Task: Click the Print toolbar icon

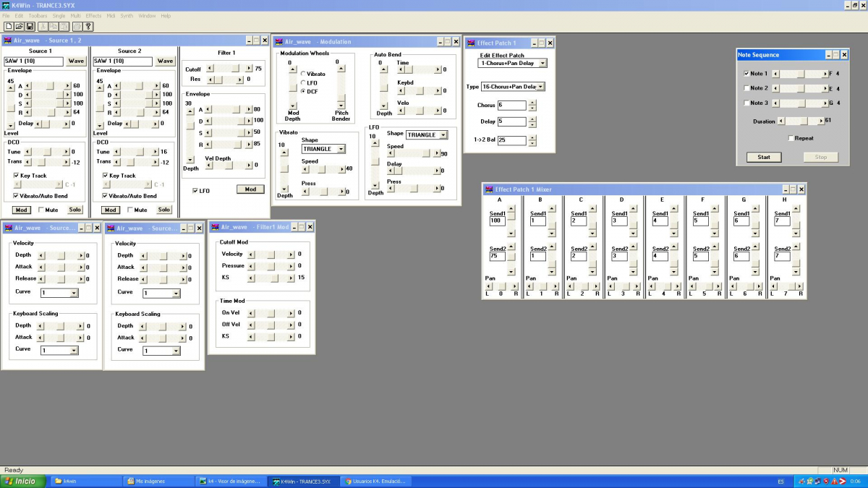Action: [77, 27]
